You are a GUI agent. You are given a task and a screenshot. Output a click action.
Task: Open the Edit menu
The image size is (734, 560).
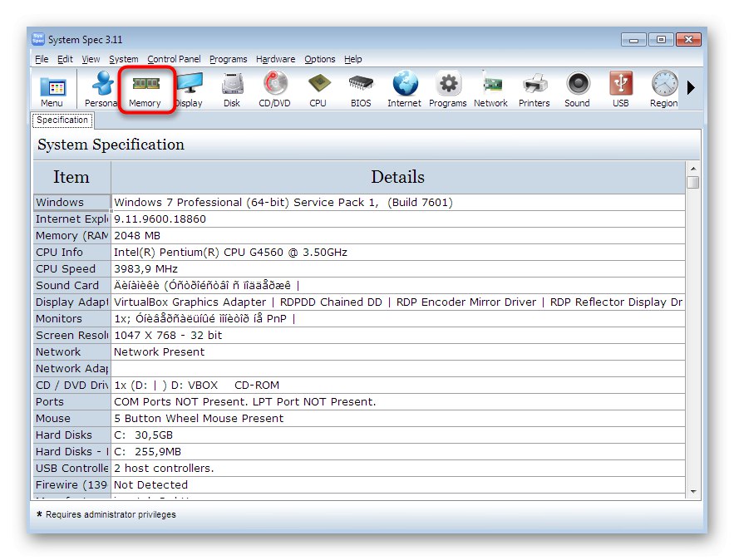(65, 59)
